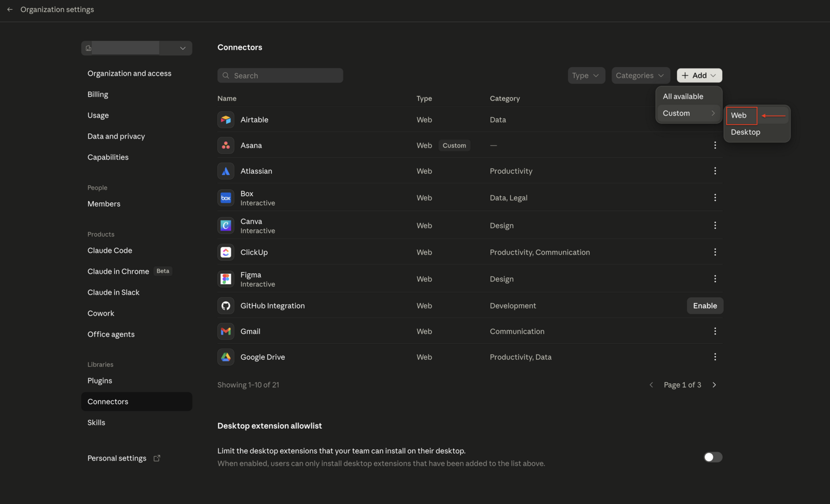Open the more options menu for Box

tap(715, 198)
